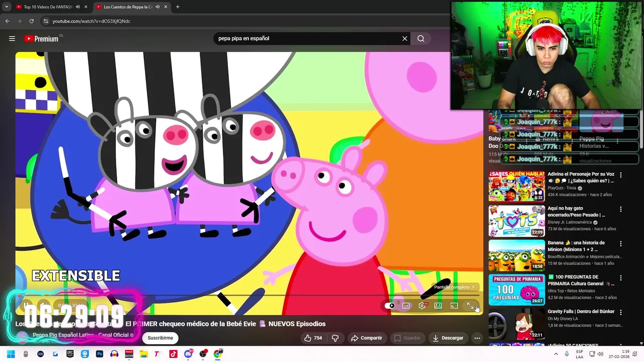
Task: Visit the Disney Jr. Latinoamérica channel
Action: click(570, 222)
